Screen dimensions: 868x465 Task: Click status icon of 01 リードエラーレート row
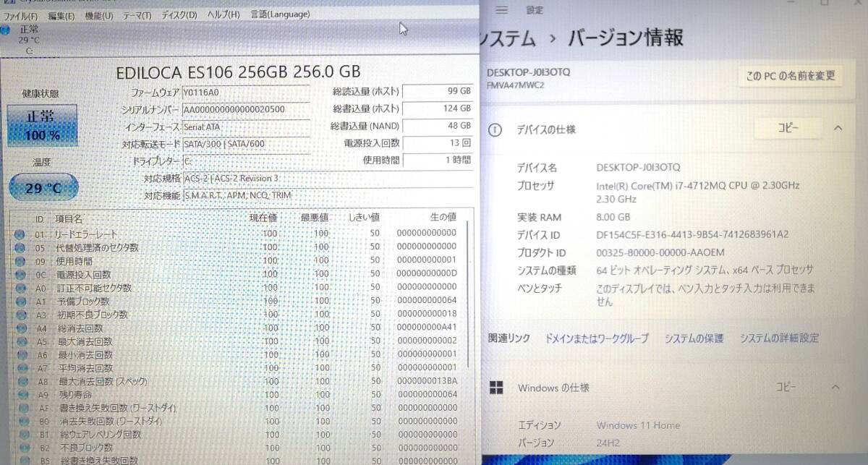19,234
